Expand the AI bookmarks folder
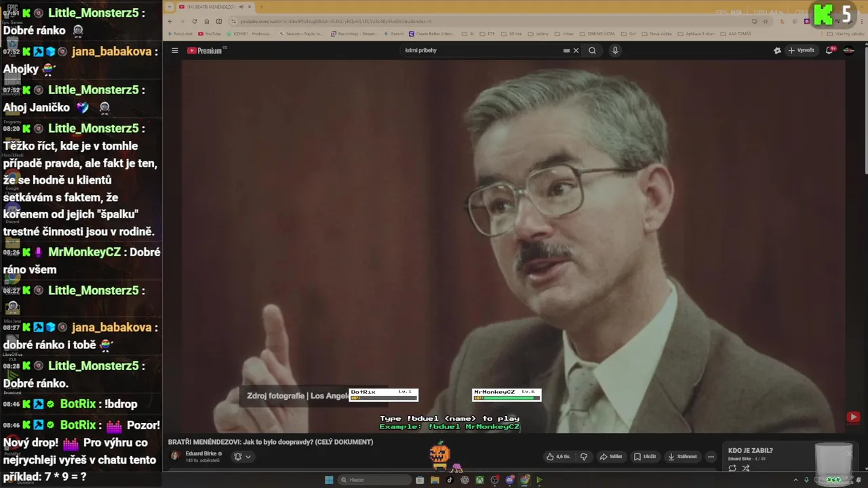868x488 pixels. (468, 33)
